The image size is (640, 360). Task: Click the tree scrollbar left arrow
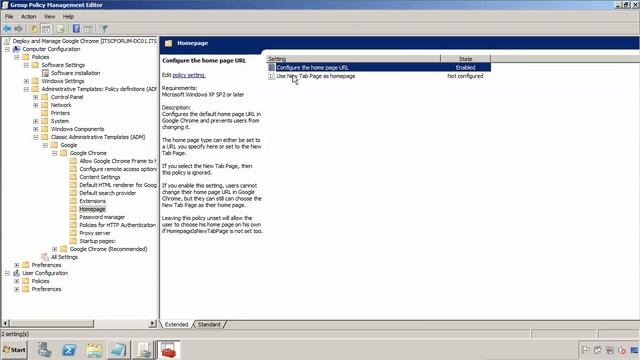[5, 323]
